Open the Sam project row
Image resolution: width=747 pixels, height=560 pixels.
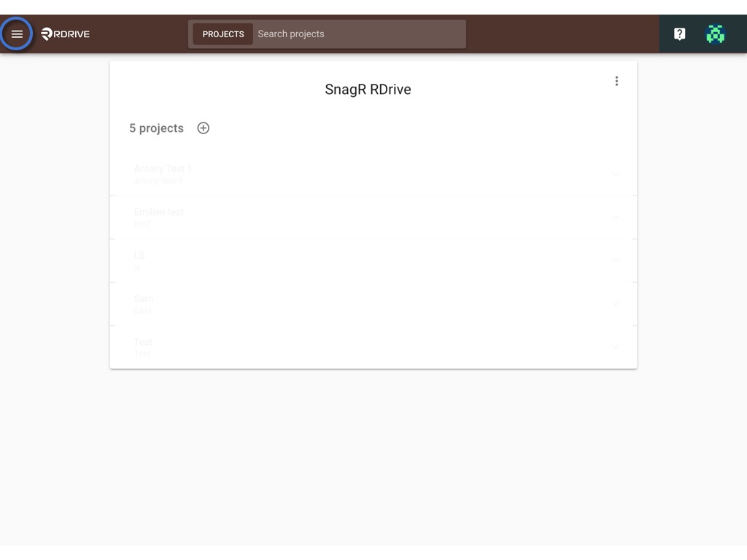pyautogui.click(x=373, y=304)
